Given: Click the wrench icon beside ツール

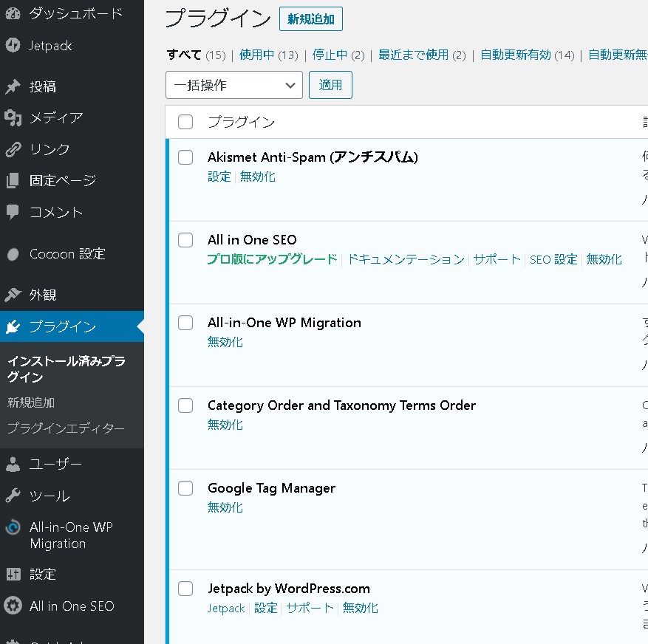Looking at the screenshot, I should 13,496.
